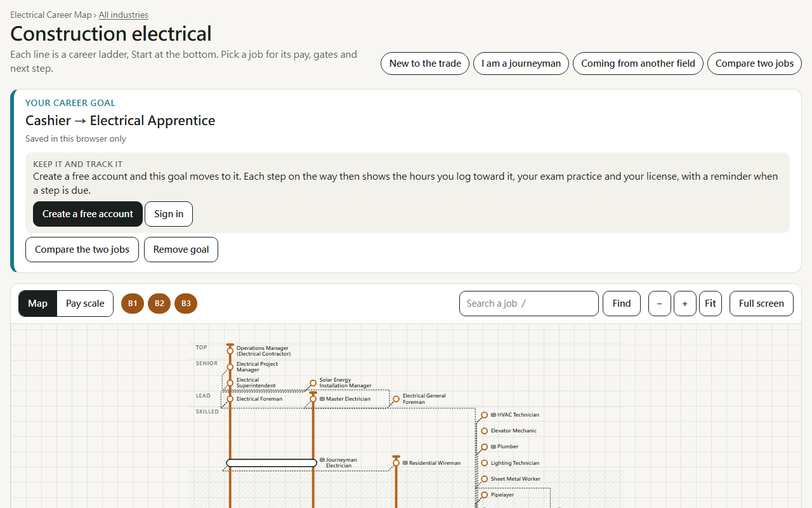Image resolution: width=812 pixels, height=508 pixels.
Task: Follow the All industries breadcrumb link
Action: (124, 15)
